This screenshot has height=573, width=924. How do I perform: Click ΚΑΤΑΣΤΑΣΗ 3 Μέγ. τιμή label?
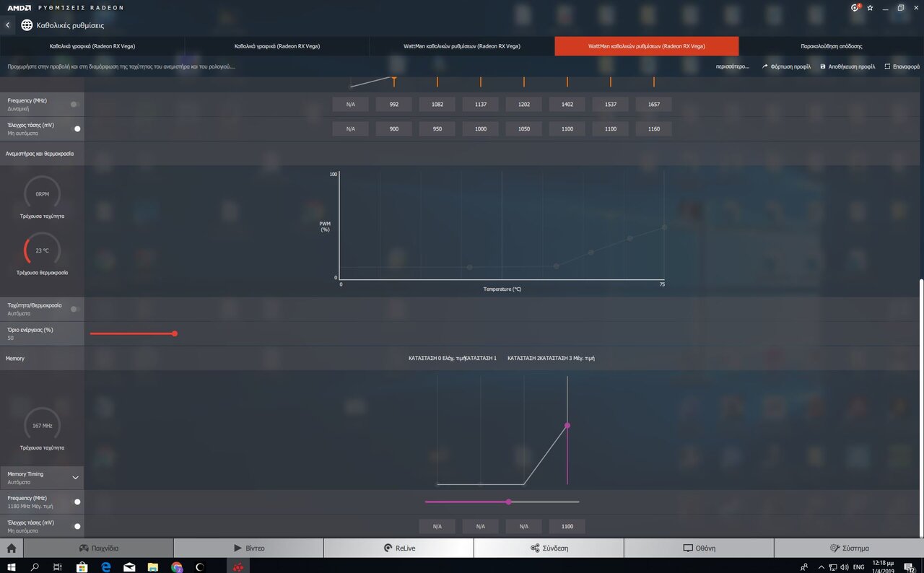click(567, 358)
